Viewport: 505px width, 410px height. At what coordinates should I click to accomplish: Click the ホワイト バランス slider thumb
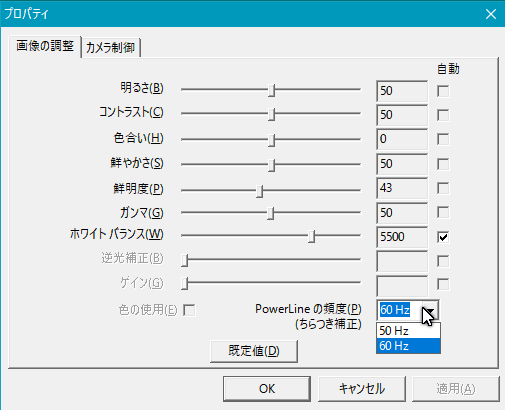pos(311,236)
